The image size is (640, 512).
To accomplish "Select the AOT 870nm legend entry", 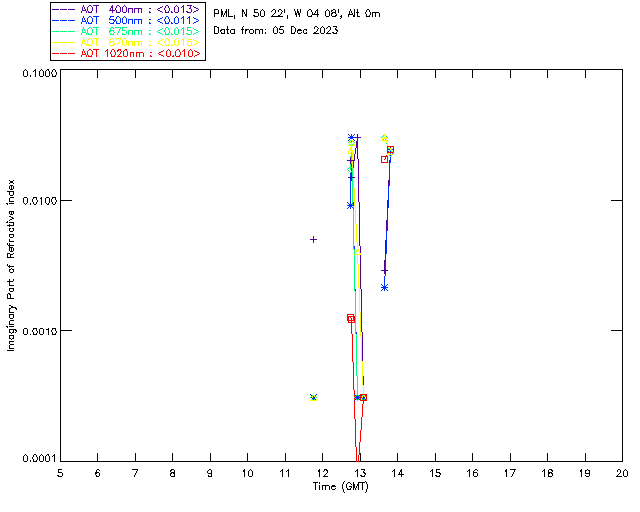I will (x=127, y=42).
